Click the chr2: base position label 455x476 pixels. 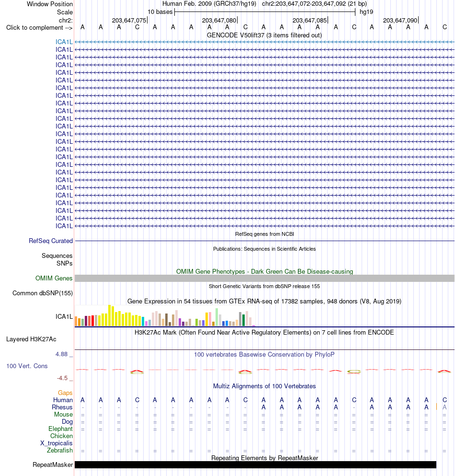(x=66, y=20)
